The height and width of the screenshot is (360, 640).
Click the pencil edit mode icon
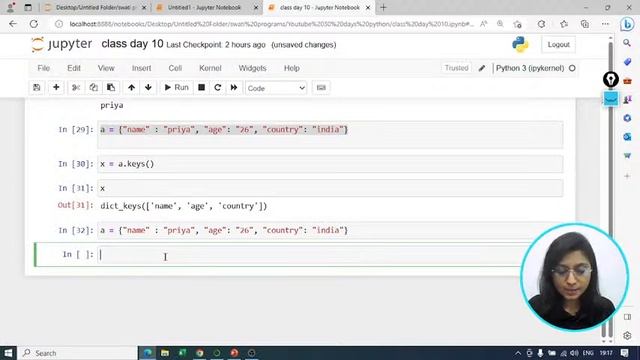click(482, 68)
